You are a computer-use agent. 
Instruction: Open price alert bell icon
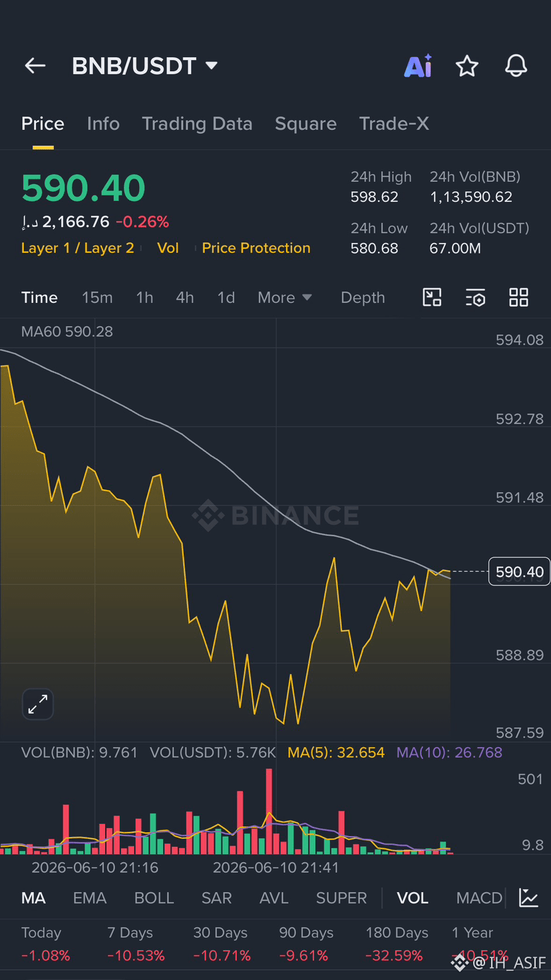[516, 66]
